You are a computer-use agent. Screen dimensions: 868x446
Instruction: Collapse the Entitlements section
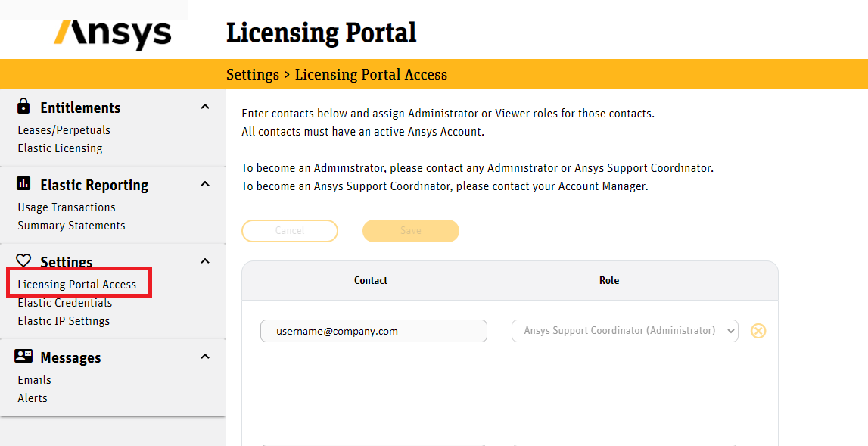(205, 106)
